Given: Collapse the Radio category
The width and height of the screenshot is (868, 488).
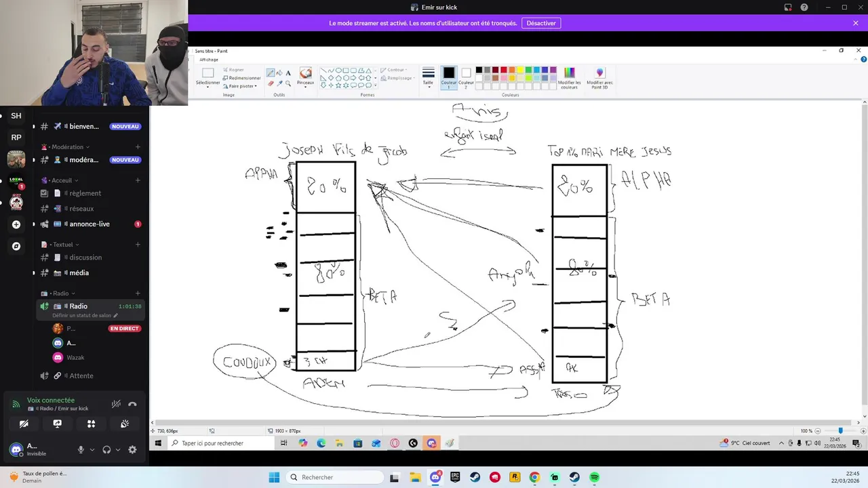Looking at the screenshot, I should [57, 293].
